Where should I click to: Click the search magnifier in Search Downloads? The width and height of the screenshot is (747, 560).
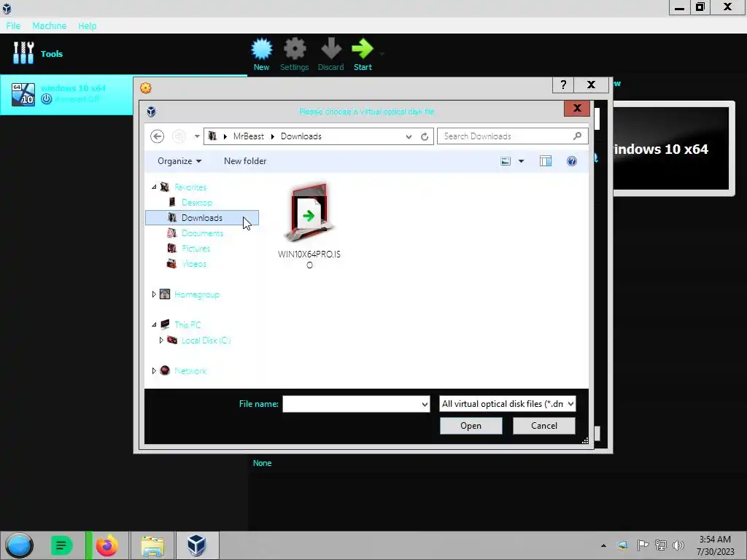click(x=578, y=136)
